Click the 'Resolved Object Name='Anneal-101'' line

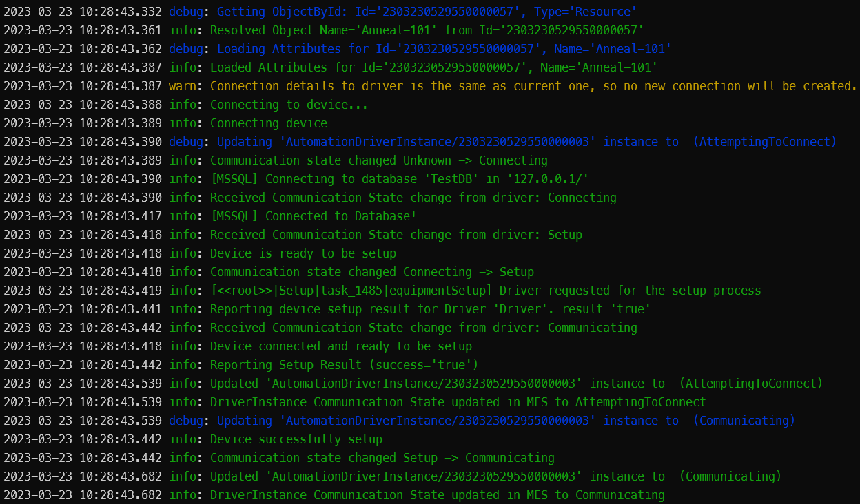[x=324, y=30]
